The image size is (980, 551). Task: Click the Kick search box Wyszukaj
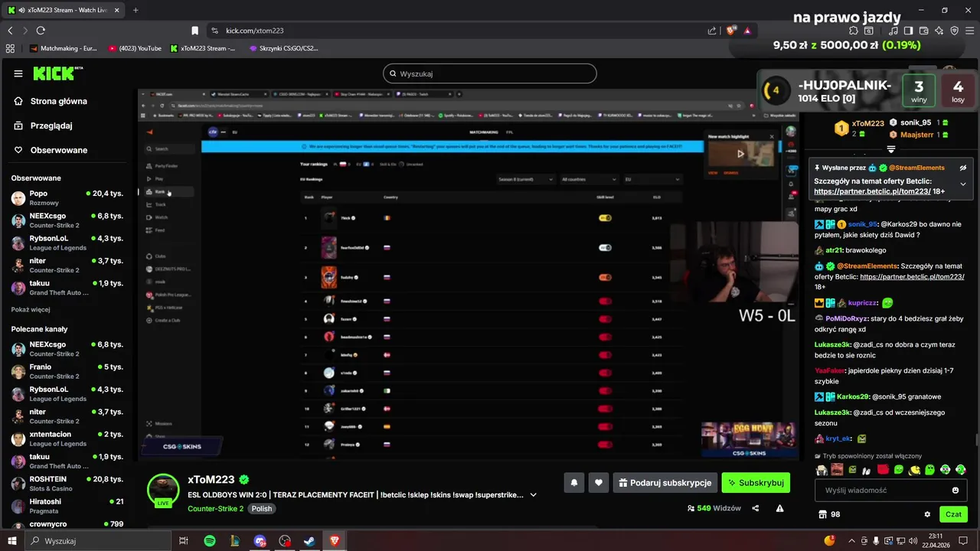point(490,73)
